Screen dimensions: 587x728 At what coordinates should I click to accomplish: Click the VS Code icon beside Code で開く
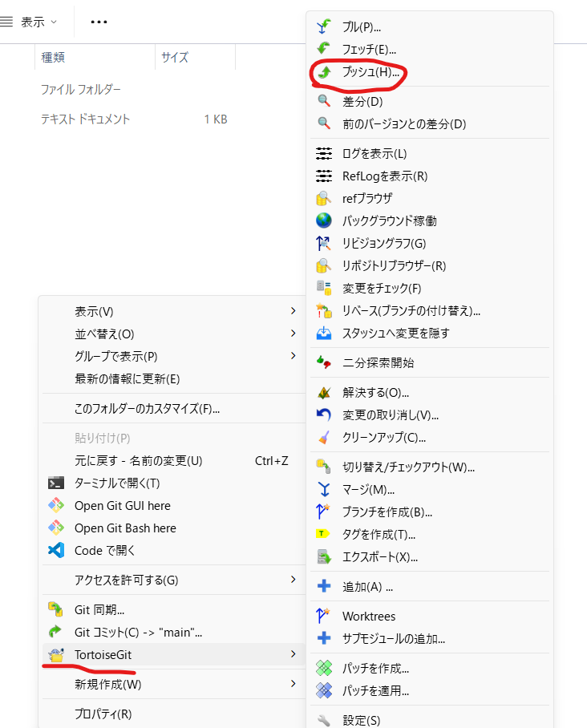56,550
